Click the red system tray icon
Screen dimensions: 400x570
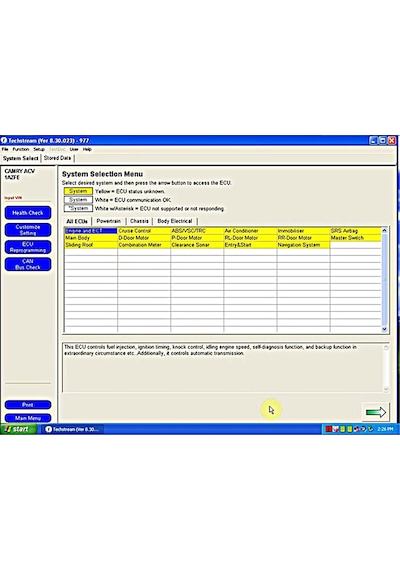click(328, 429)
